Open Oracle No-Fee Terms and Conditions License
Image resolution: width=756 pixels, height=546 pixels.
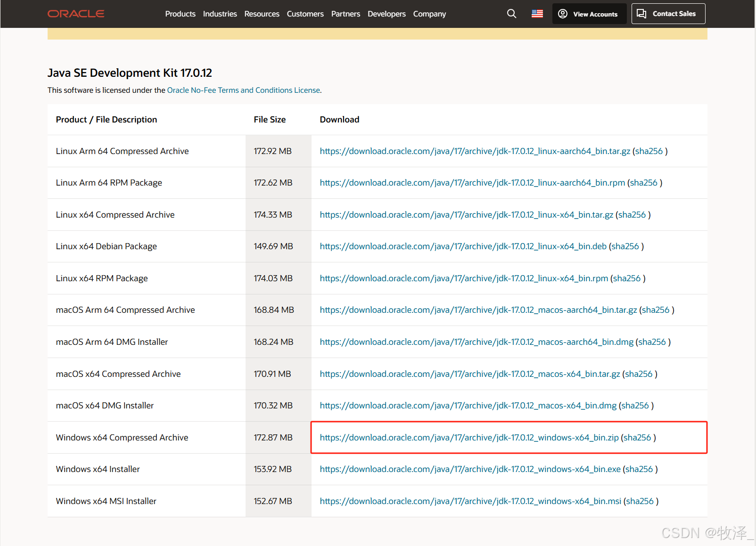244,90
